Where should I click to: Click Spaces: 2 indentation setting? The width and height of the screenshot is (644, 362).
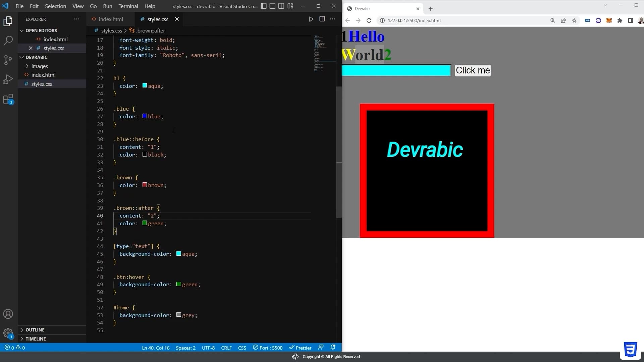click(x=185, y=348)
